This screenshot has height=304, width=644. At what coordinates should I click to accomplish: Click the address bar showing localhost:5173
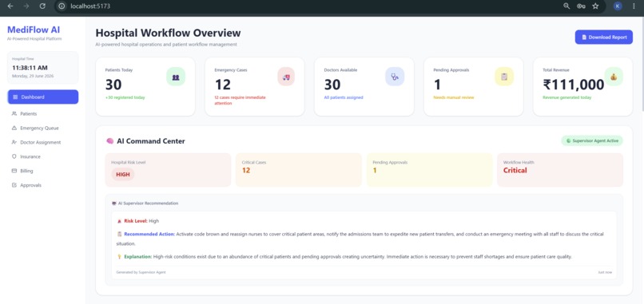tap(90, 6)
